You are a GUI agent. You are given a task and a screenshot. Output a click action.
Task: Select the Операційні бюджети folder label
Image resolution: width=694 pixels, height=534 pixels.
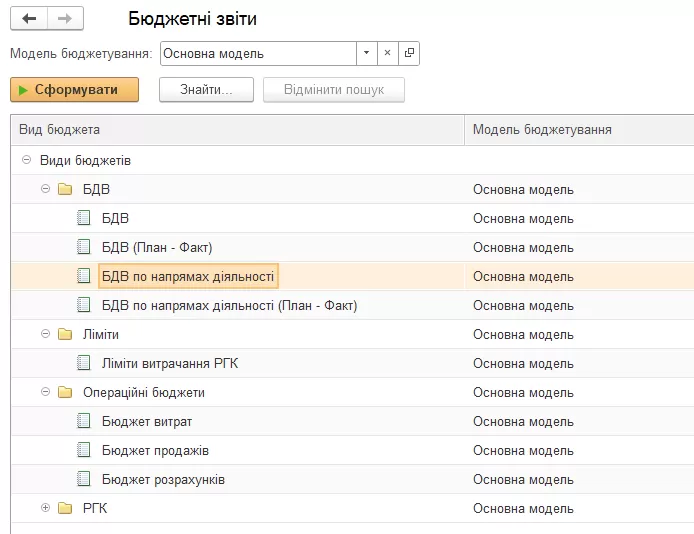click(144, 392)
